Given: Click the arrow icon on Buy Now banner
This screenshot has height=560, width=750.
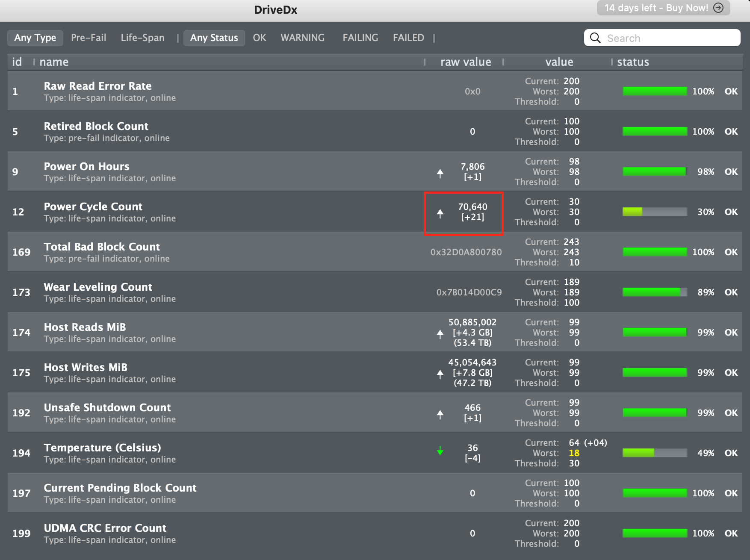Looking at the screenshot, I should click(719, 8).
